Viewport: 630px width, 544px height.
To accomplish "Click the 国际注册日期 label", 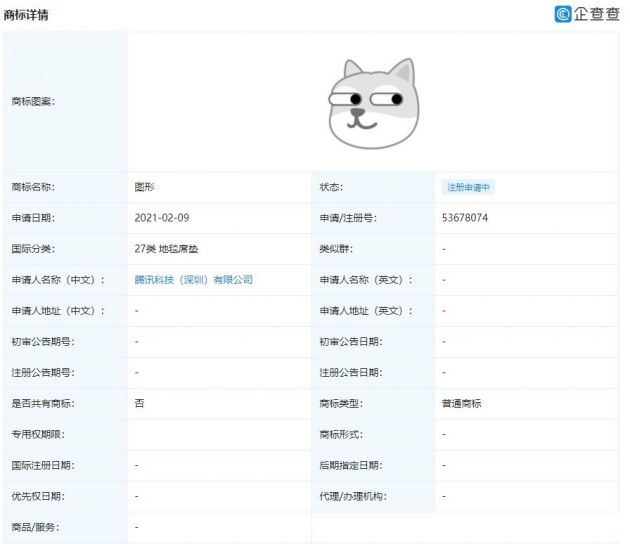I will (43, 465).
